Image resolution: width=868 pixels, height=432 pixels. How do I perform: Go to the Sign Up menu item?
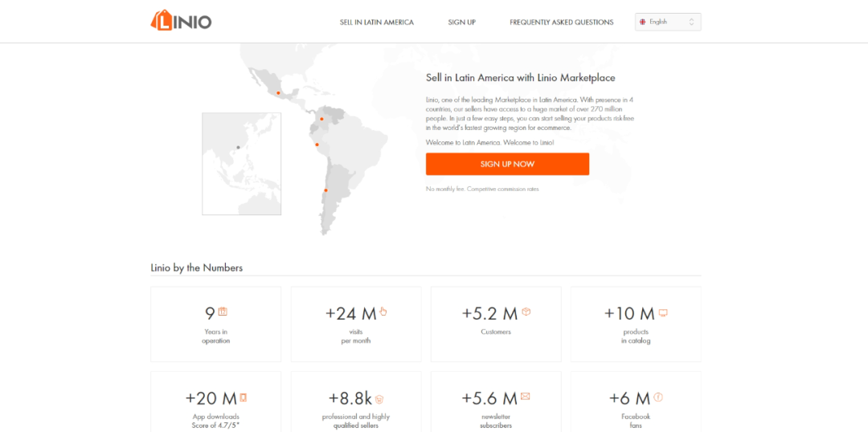pos(461,22)
